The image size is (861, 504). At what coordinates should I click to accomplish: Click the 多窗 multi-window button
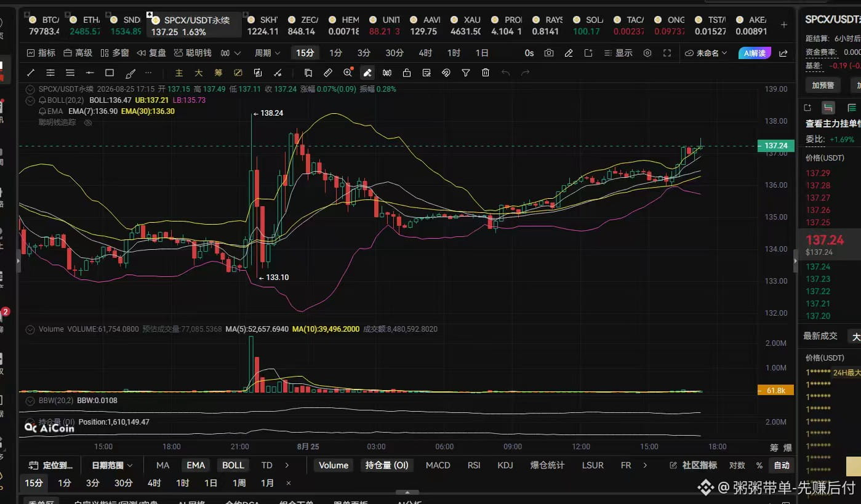click(x=115, y=53)
